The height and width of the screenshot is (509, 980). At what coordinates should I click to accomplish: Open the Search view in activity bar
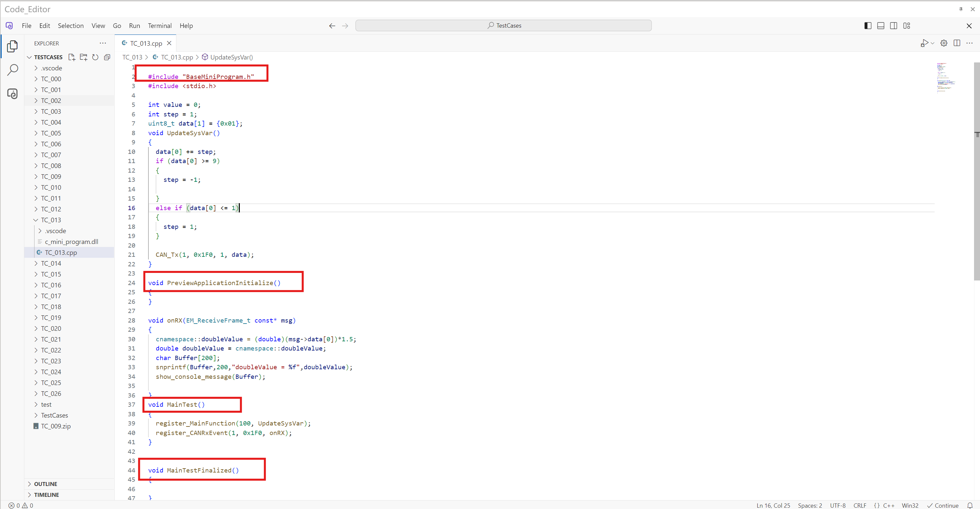click(12, 70)
